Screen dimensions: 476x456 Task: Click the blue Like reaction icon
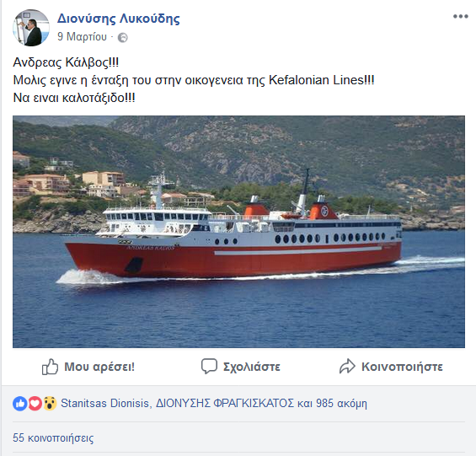pos(20,404)
